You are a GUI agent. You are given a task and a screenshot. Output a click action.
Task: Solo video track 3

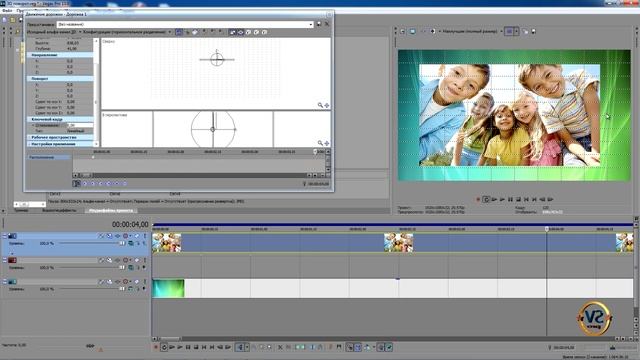144,282
